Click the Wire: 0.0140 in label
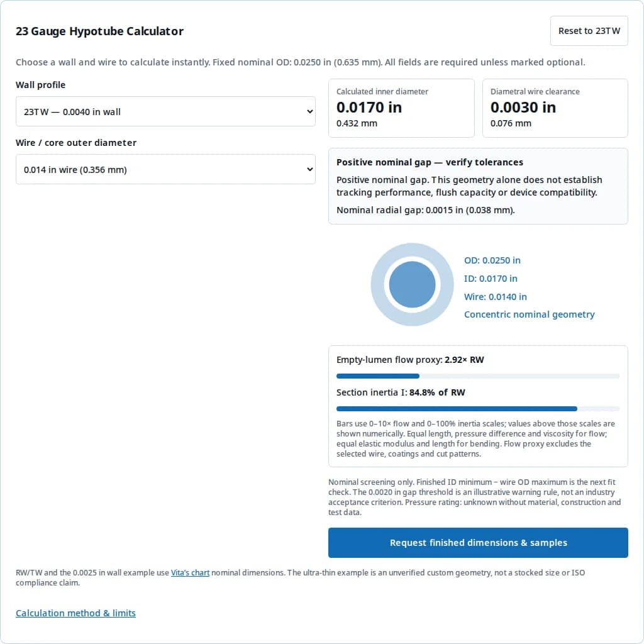Image resolution: width=644 pixels, height=644 pixels. [496, 297]
